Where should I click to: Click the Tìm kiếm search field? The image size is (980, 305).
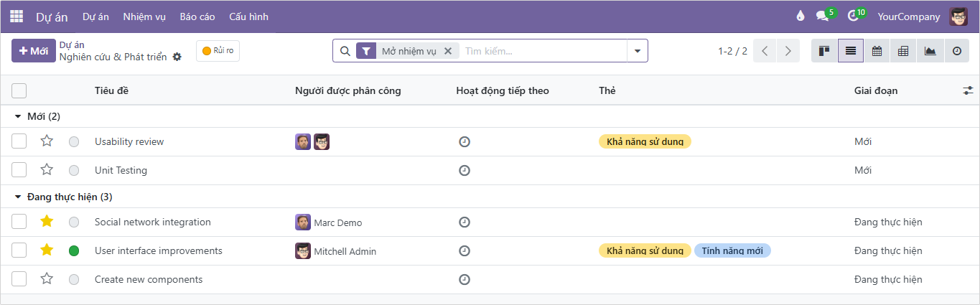tap(542, 51)
